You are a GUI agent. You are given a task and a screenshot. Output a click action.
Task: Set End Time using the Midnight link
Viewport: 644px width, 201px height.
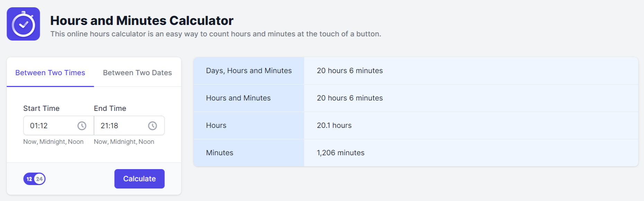[x=123, y=142]
